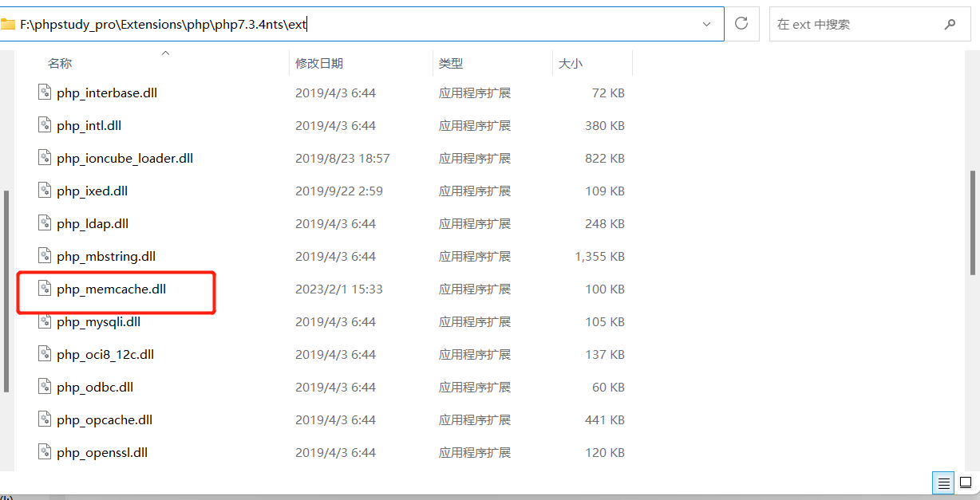
Task: Click the search magnifier icon
Action: click(950, 25)
